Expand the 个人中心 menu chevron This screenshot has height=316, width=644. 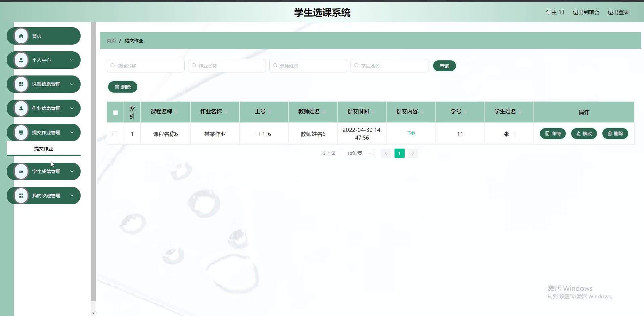point(72,60)
